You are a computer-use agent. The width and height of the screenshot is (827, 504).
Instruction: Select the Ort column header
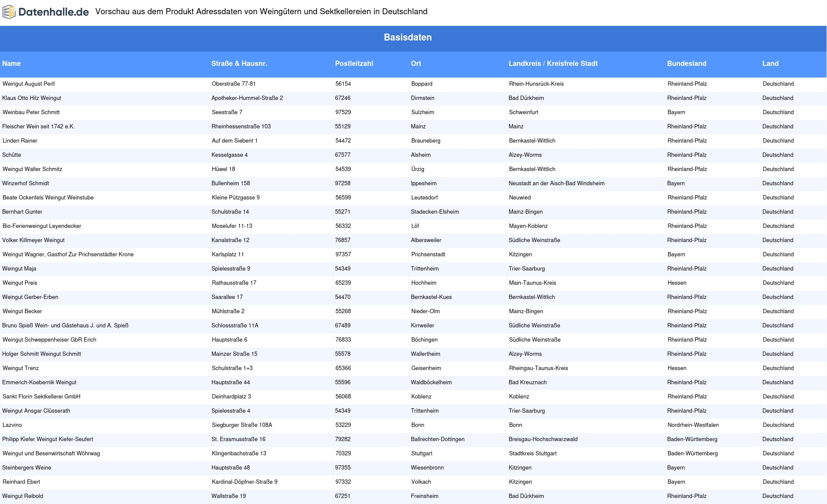(416, 63)
